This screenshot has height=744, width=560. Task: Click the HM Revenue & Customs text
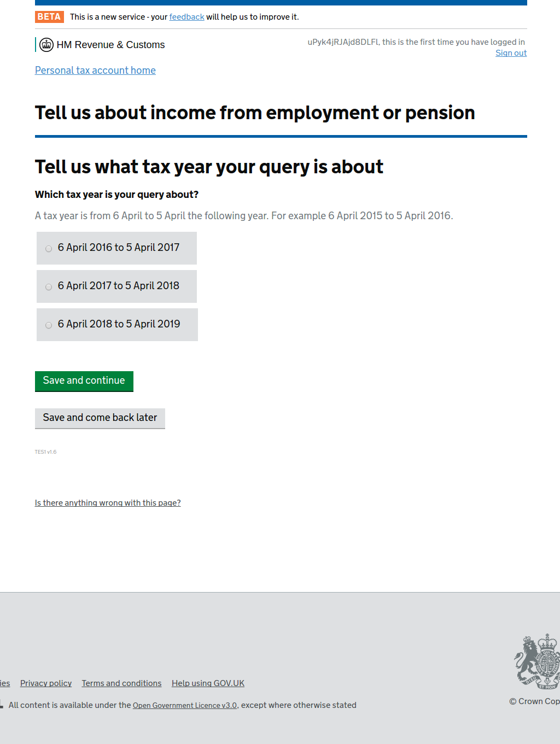click(x=110, y=45)
